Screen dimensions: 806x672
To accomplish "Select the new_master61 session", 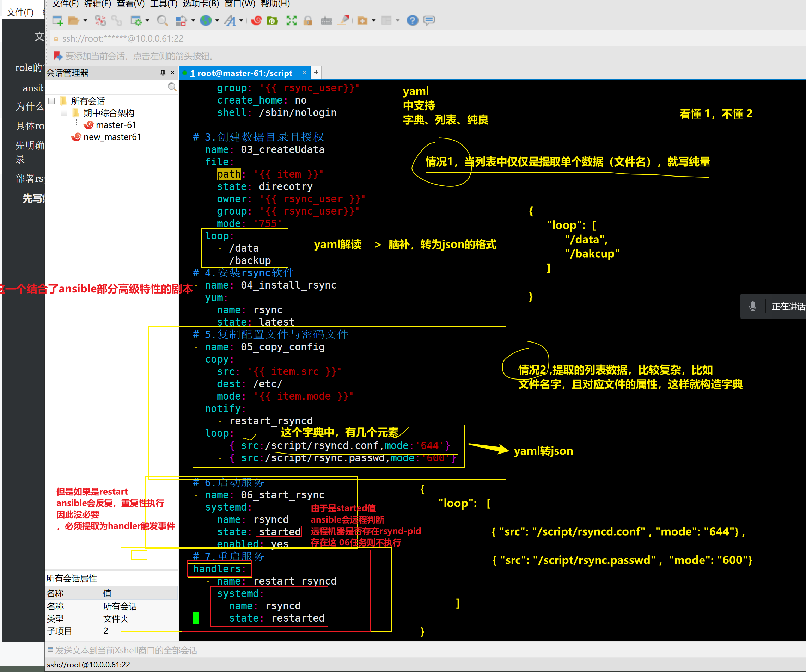I will (112, 137).
